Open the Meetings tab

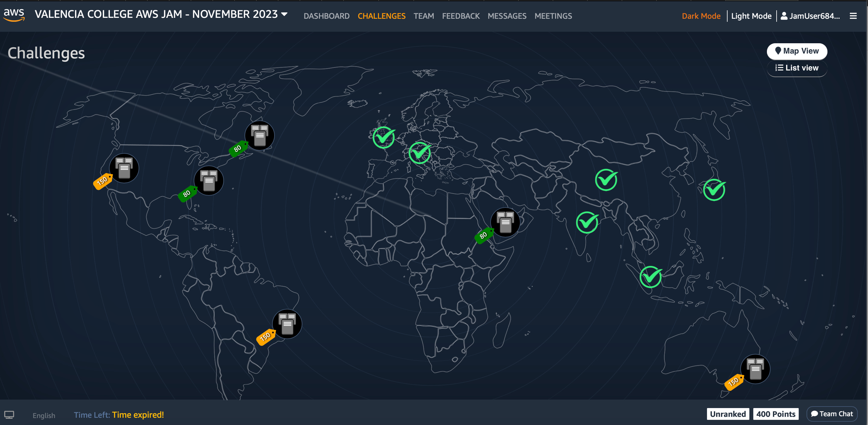[553, 16]
